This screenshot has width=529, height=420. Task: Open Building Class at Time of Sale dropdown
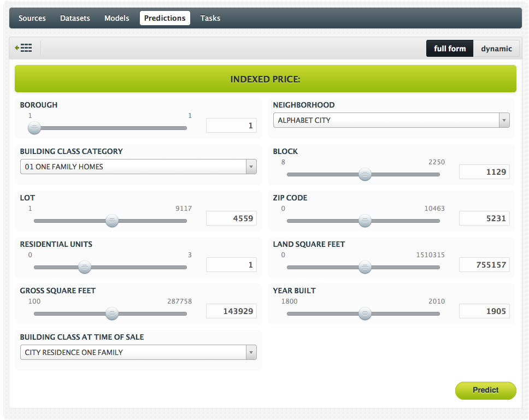[x=138, y=352]
